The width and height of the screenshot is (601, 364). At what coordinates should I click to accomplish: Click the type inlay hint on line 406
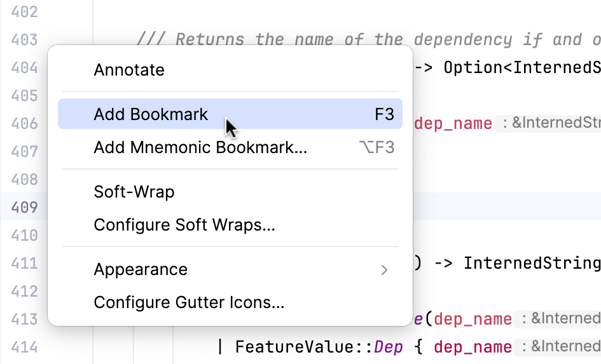click(549, 123)
